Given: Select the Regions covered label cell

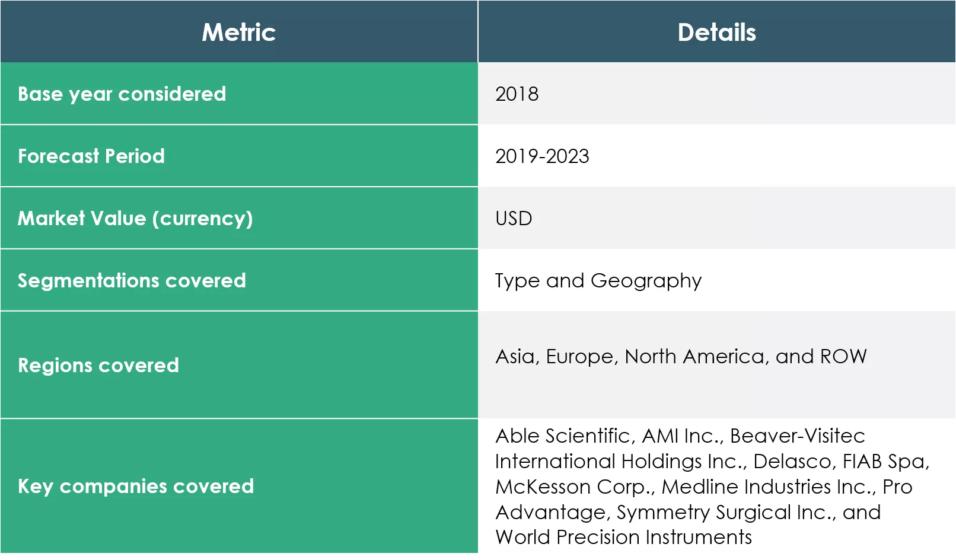Looking at the screenshot, I should point(98,365).
